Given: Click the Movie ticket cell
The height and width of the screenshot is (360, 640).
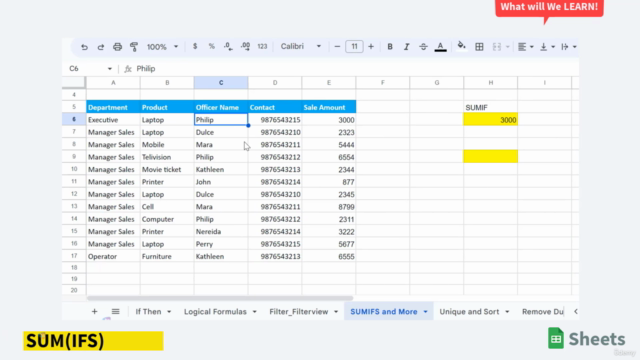Looking at the screenshot, I should [x=167, y=169].
